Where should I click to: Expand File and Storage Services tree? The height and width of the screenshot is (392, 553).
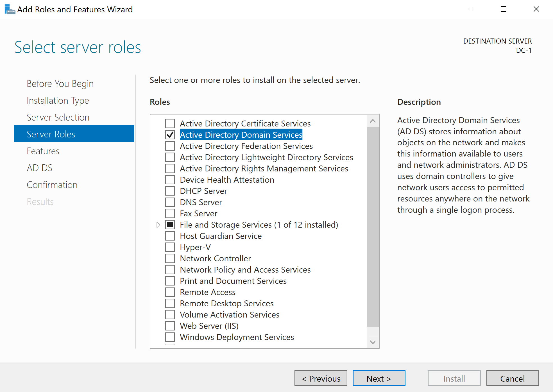pyautogui.click(x=158, y=225)
